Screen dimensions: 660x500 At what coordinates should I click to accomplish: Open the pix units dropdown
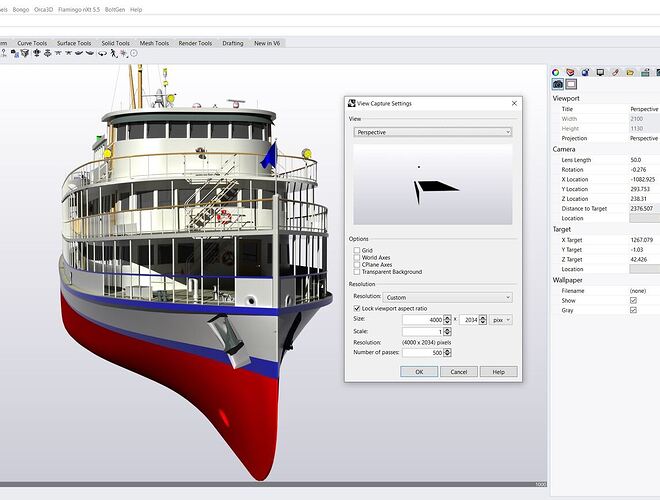pyautogui.click(x=500, y=320)
